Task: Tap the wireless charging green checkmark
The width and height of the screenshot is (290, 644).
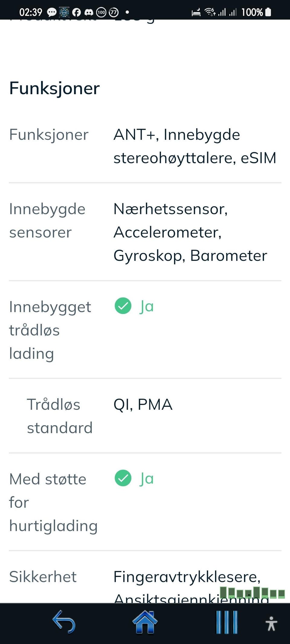Action: [x=123, y=306]
